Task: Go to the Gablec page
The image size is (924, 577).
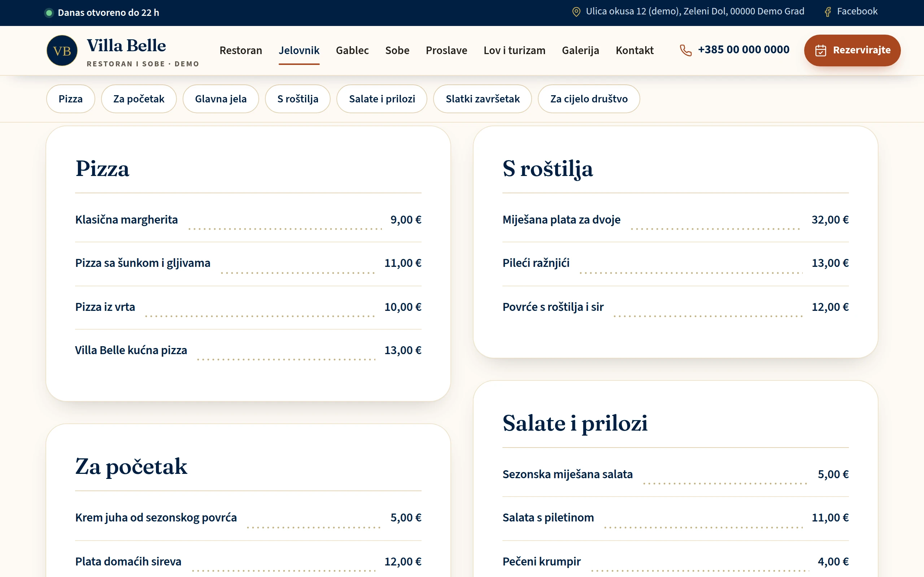Action: (352, 50)
